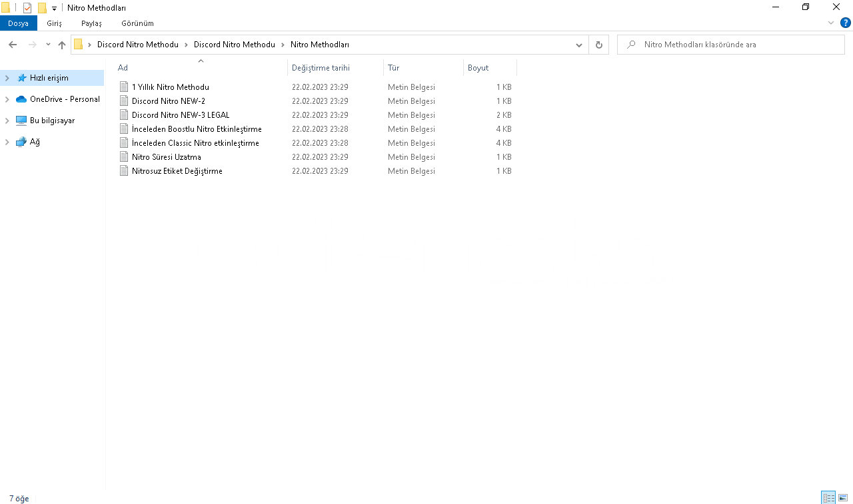Open the blue Help question mark icon
This screenshot has width=853, height=504.
click(x=846, y=23)
